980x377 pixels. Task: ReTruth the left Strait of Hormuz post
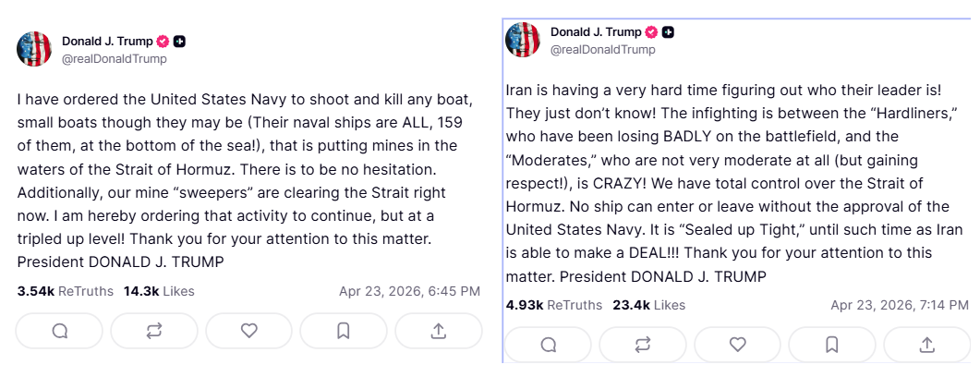(154, 331)
